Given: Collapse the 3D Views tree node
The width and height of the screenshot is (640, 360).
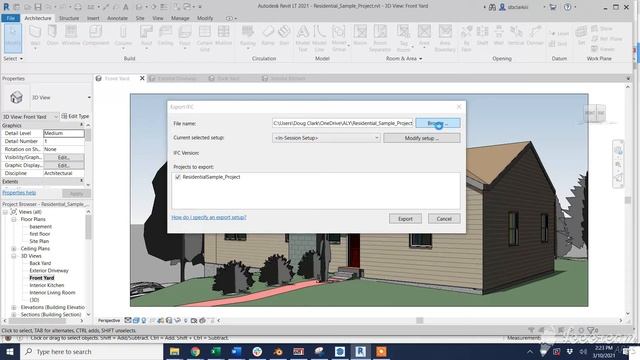Looking at the screenshot, I should point(14,256).
